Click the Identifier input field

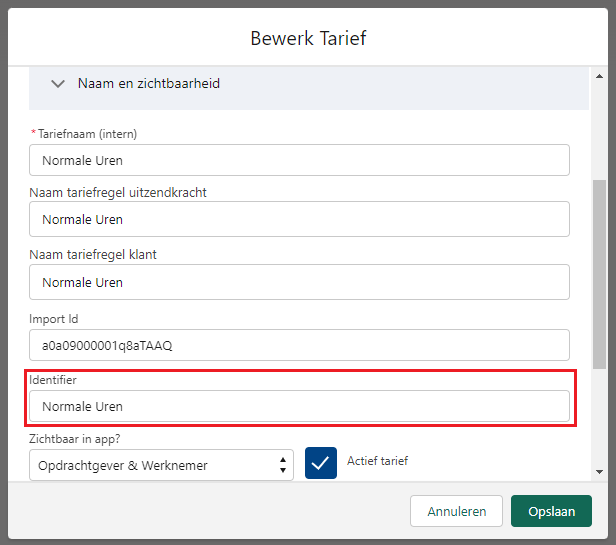[299, 406]
